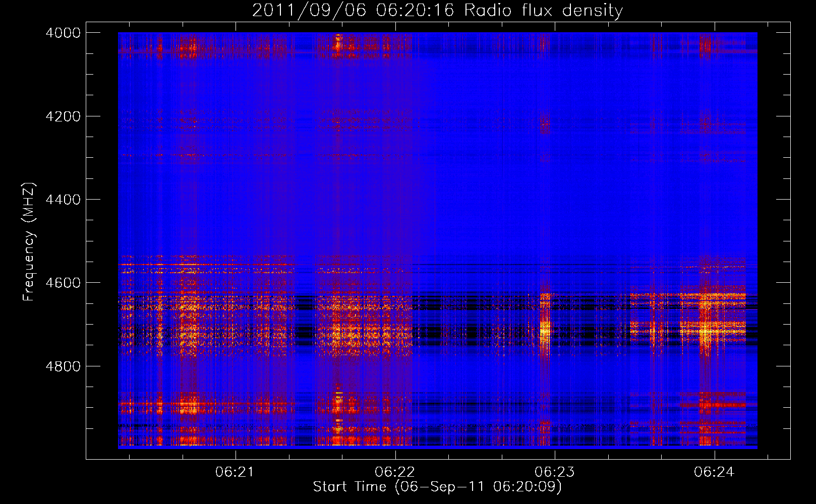Viewport: 816px width, 504px height.
Task: Click the 4200 frequency tick label
Action: pyautogui.click(x=63, y=116)
